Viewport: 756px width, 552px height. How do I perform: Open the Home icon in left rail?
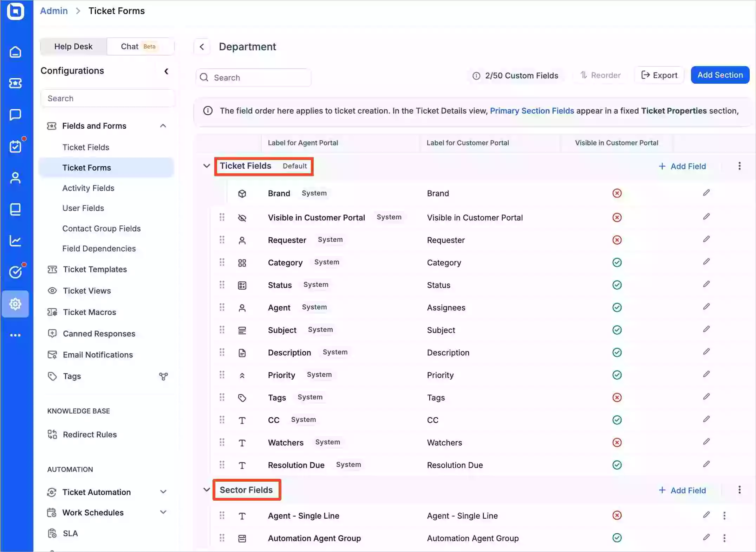tap(15, 52)
